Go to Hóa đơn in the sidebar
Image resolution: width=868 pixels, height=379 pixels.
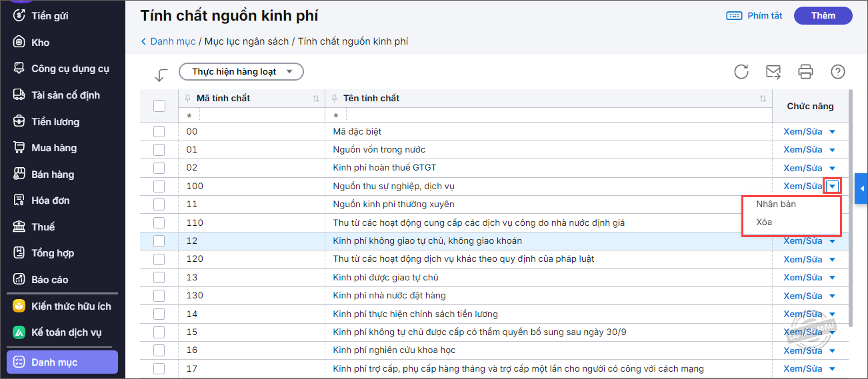pos(50,200)
